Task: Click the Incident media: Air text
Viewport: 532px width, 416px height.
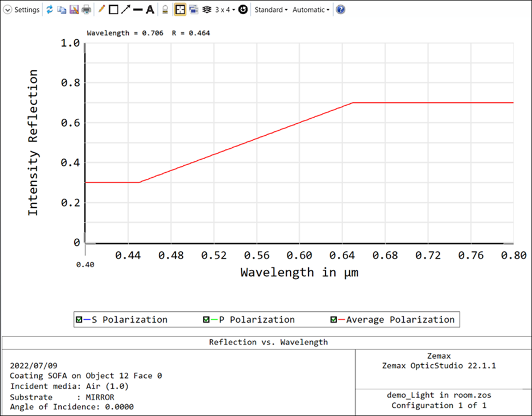Action: (x=69, y=386)
